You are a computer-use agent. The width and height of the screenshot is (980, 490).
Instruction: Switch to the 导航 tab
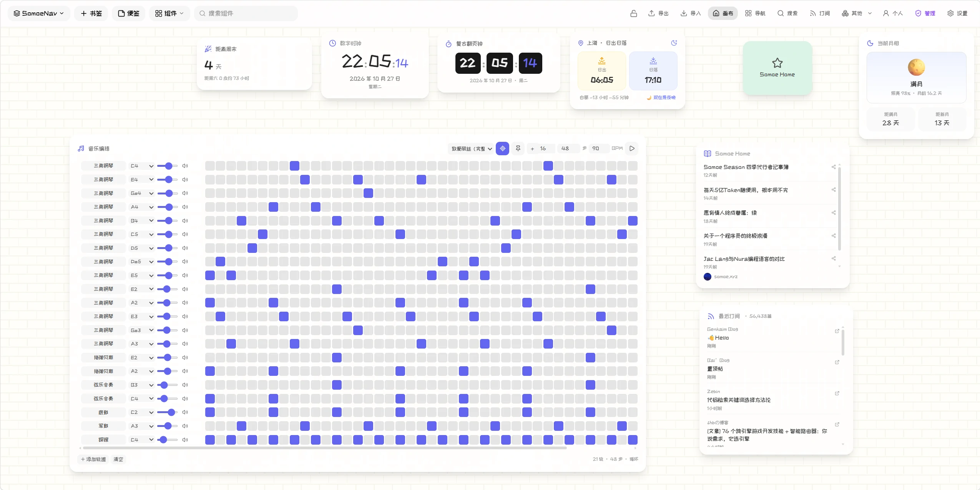[755, 13]
